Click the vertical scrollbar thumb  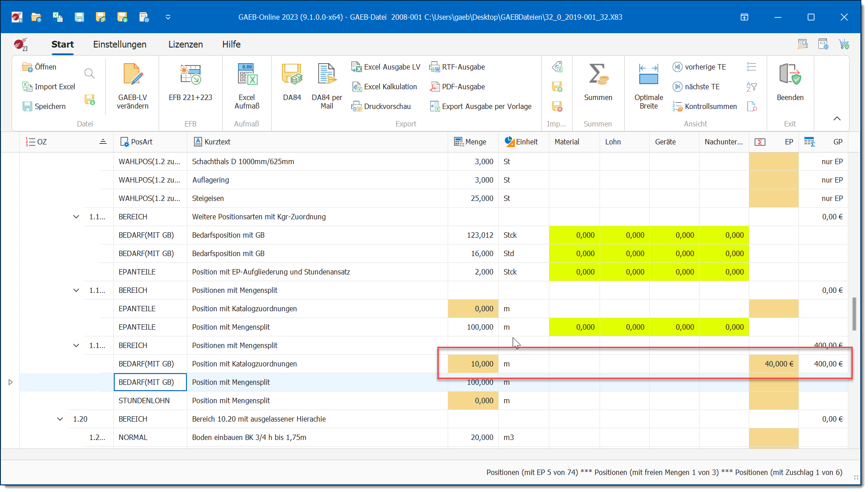(854, 313)
